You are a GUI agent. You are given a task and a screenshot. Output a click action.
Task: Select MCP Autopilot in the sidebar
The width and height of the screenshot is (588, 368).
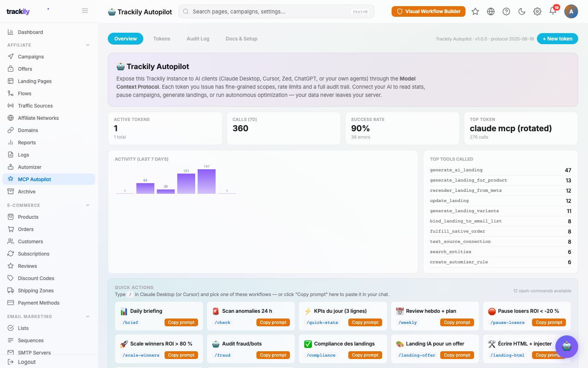[x=49, y=179]
